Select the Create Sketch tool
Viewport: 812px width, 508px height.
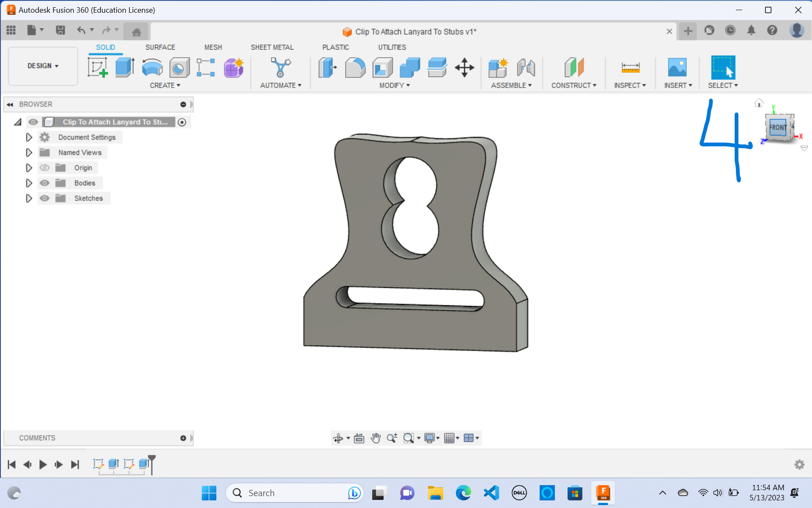click(98, 67)
